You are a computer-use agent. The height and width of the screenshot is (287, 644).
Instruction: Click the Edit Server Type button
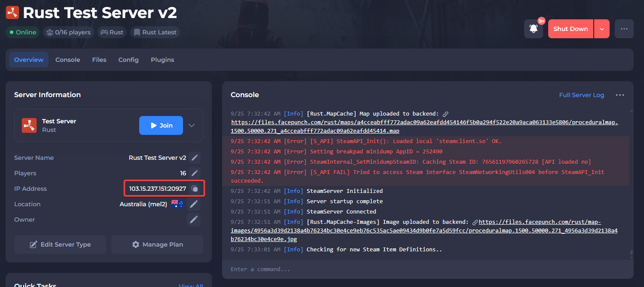point(60,244)
